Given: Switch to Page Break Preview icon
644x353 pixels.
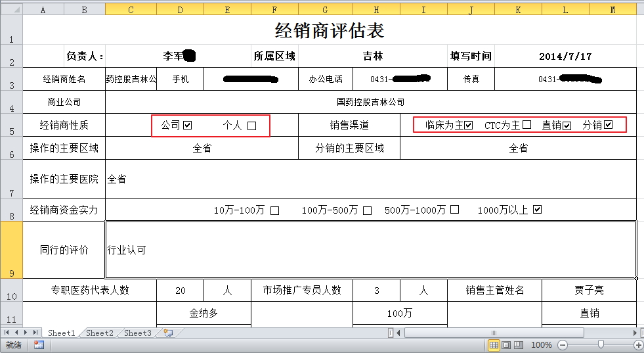Looking at the screenshot, I should 519,344.
